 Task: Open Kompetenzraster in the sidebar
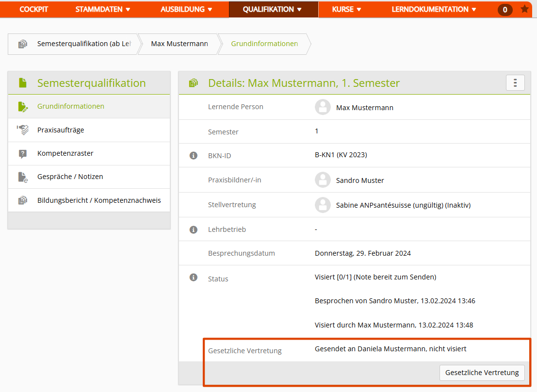(x=65, y=153)
